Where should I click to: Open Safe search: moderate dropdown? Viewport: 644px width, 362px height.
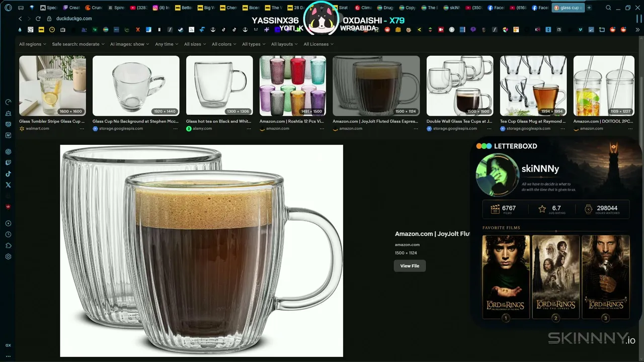click(78, 44)
